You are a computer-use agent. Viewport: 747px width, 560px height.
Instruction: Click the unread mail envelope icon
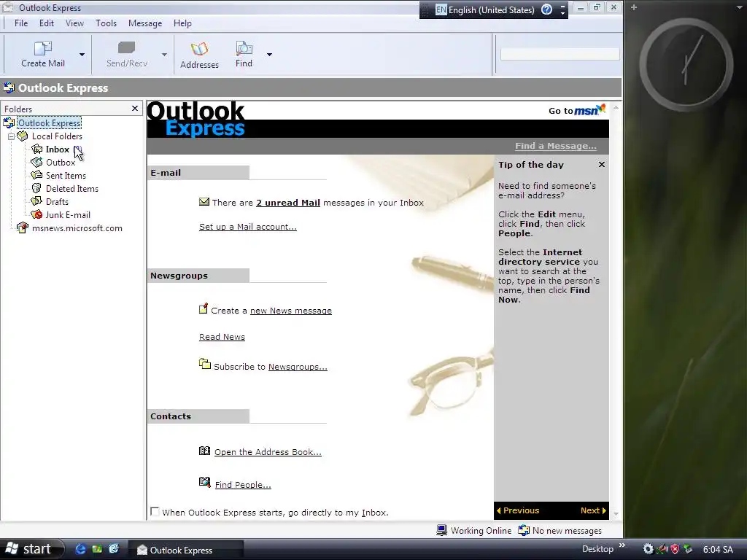click(x=204, y=202)
